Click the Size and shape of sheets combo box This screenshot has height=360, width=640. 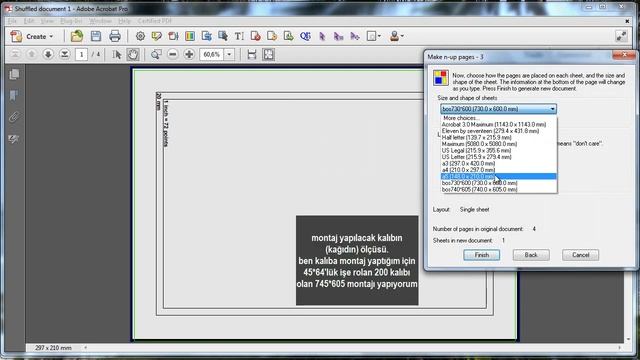tap(498, 109)
